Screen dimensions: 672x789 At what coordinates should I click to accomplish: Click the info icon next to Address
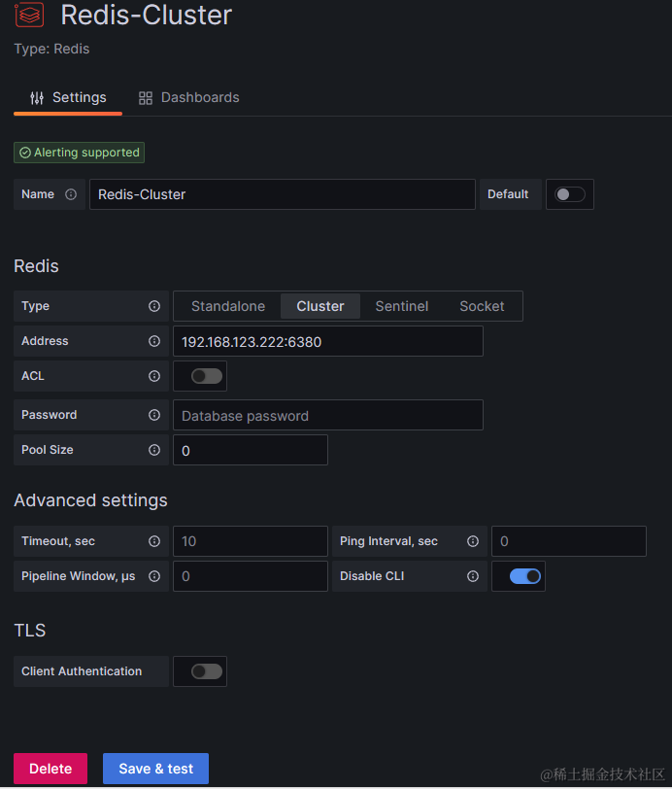tap(154, 341)
